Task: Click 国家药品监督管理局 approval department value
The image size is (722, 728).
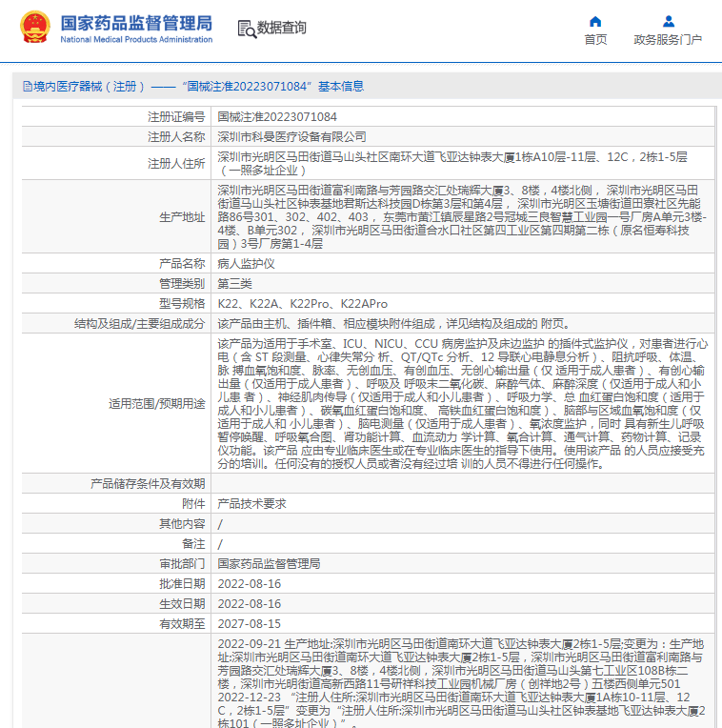Action: [x=270, y=564]
